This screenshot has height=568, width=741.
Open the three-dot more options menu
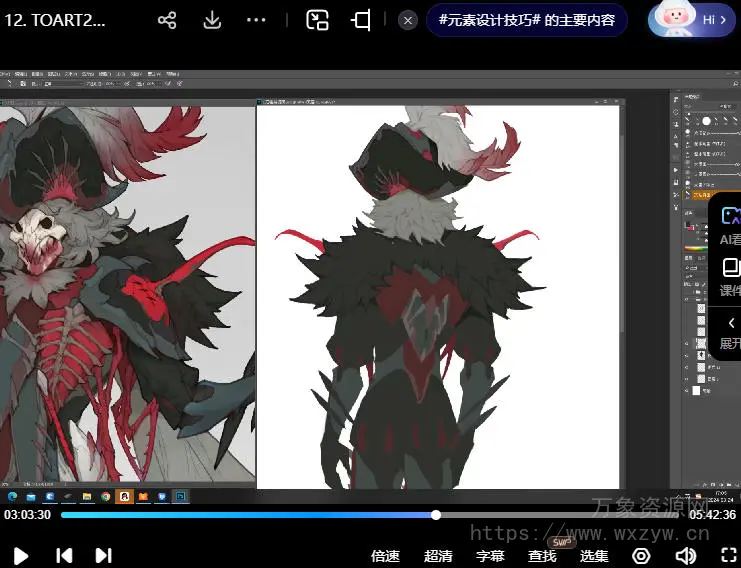(x=256, y=20)
